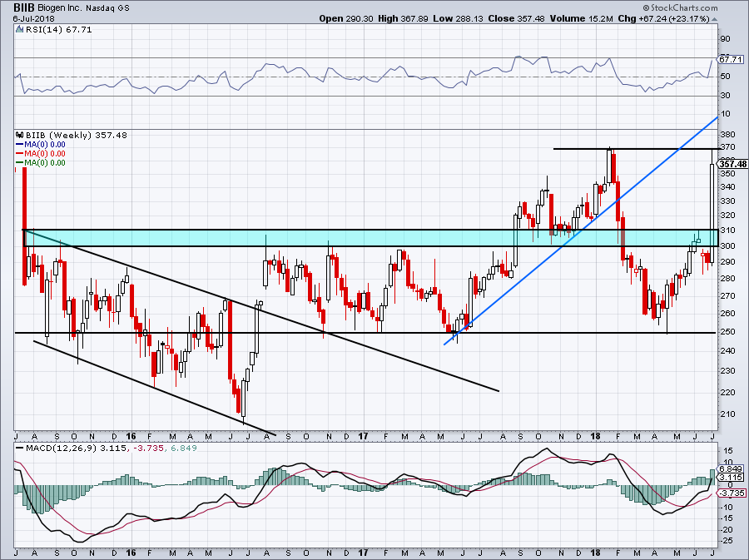This screenshot has width=749, height=560.
Task: Click the candlestick icon beside BIIB (Weekly)
Action: 20,135
